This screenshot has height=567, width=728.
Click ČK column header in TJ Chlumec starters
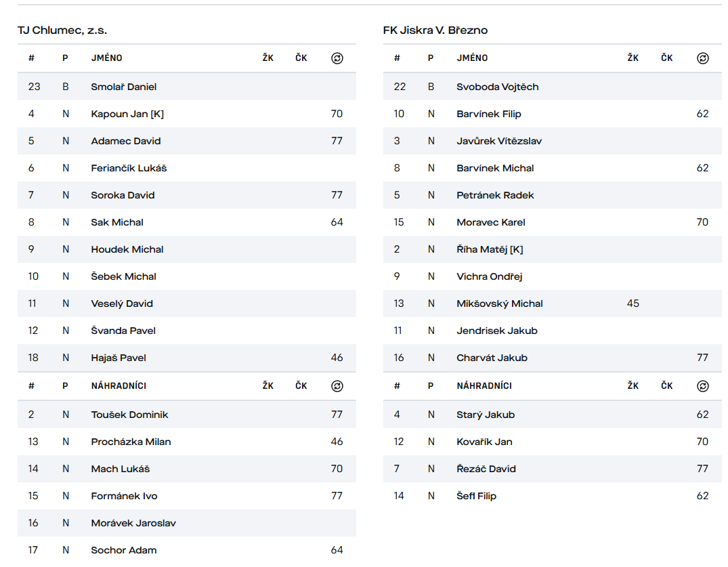click(x=301, y=58)
